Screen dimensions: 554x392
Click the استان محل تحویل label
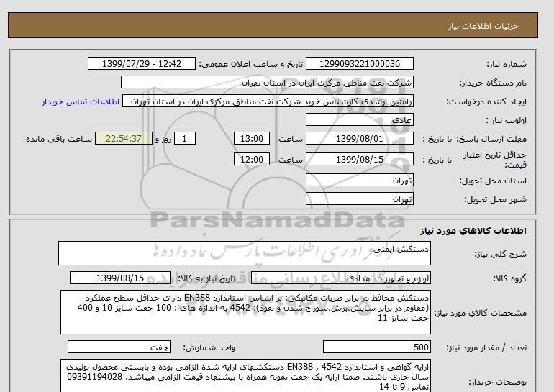click(493, 181)
